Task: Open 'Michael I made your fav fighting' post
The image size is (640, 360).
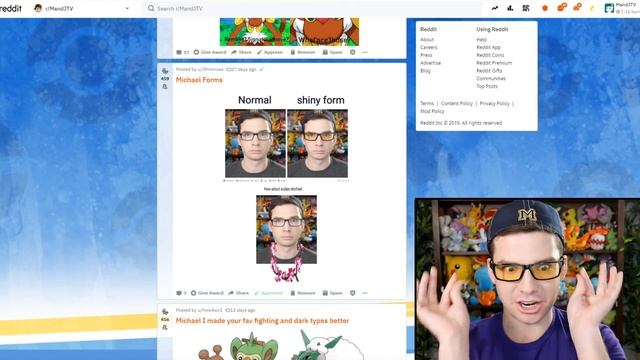Action: (262, 321)
